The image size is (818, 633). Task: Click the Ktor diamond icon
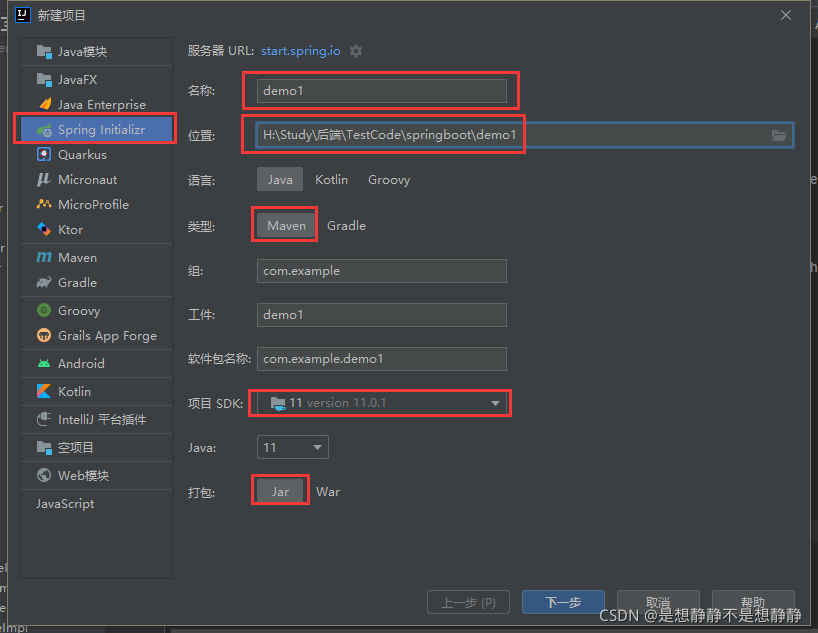click(44, 229)
